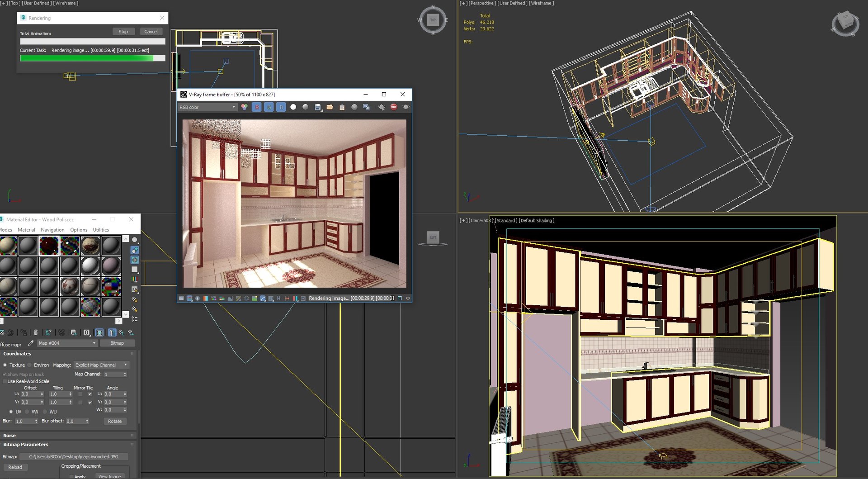This screenshot has width=868, height=479.
Task: Click the Stop button in Rendering dialog
Action: click(x=123, y=32)
